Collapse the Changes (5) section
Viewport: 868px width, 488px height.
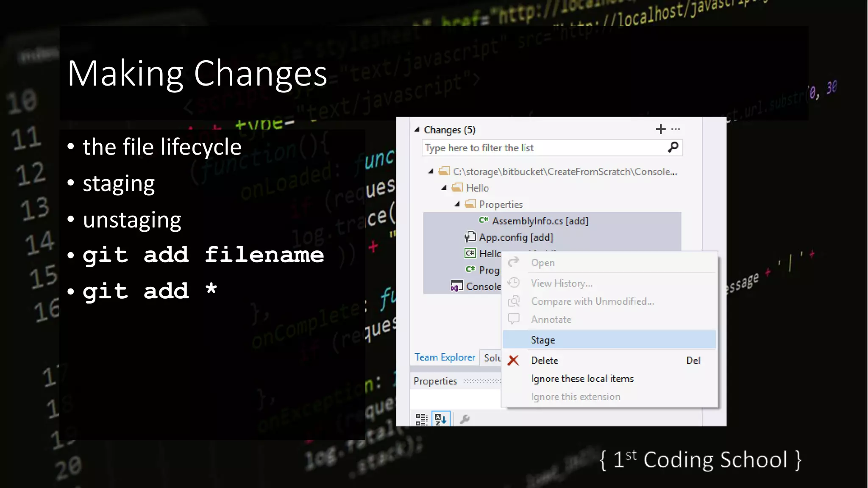(x=417, y=129)
